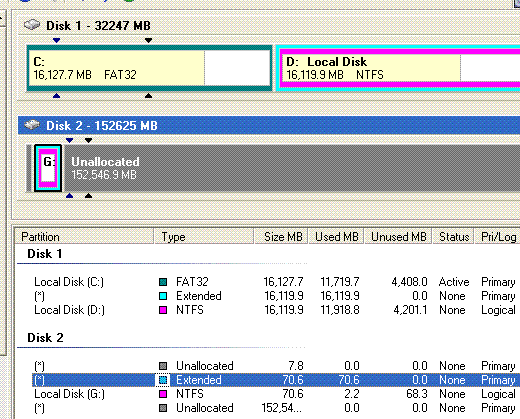Click the cyan Extended swatch under Disk 1

163,296
